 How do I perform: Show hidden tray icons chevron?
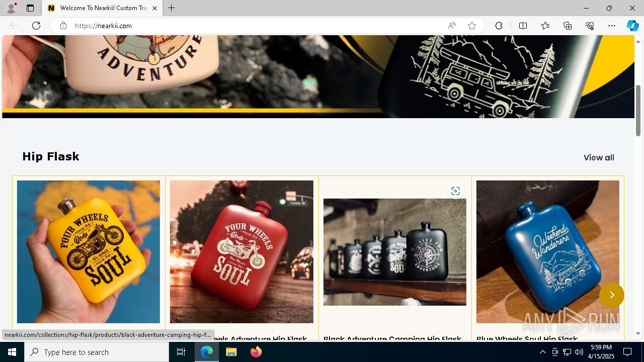[x=542, y=352]
